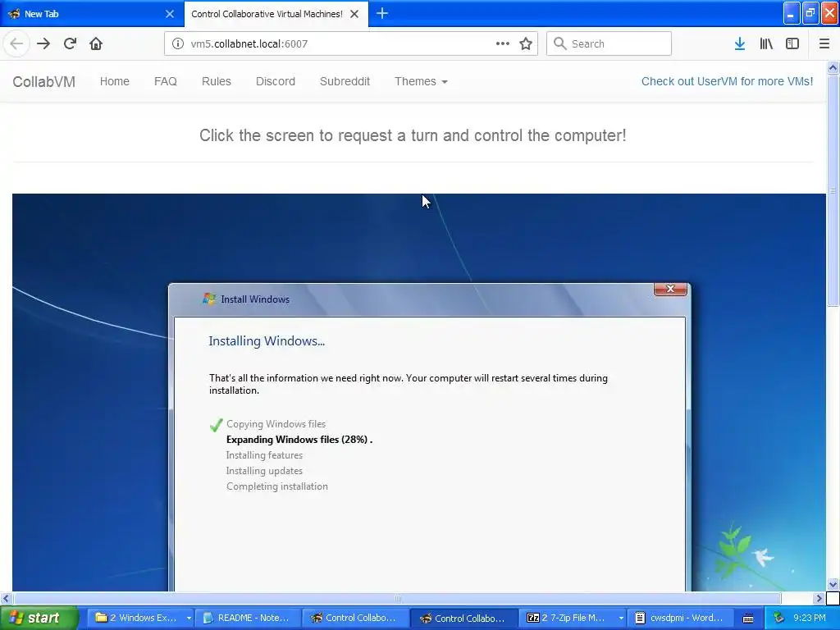Screen dimensions: 840x630
Task: Click the Installing features step text
Action: 265,454
